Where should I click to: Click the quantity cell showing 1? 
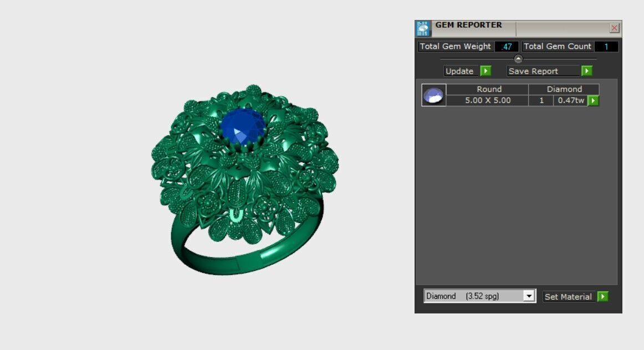point(541,101)
